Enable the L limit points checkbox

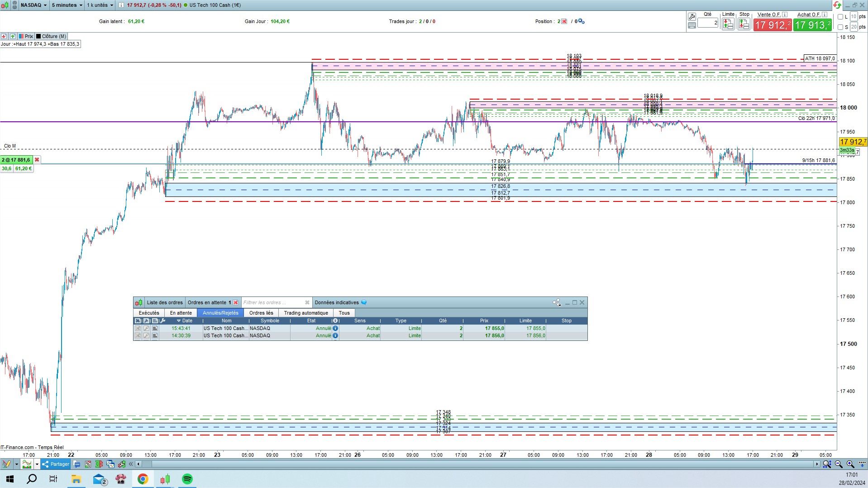tap(840, 17)
